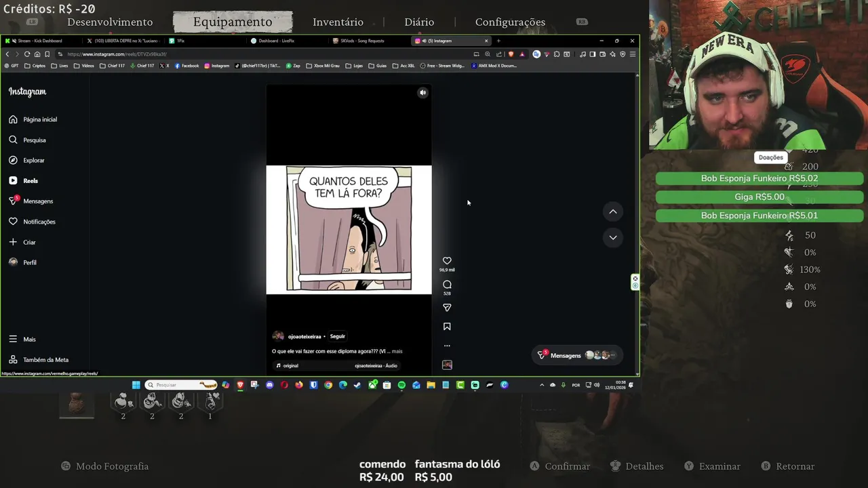The width and height of the screenshot is (868, 488).
Task: Open Instagram Página inicial home icon
Action: pos(13,119)
